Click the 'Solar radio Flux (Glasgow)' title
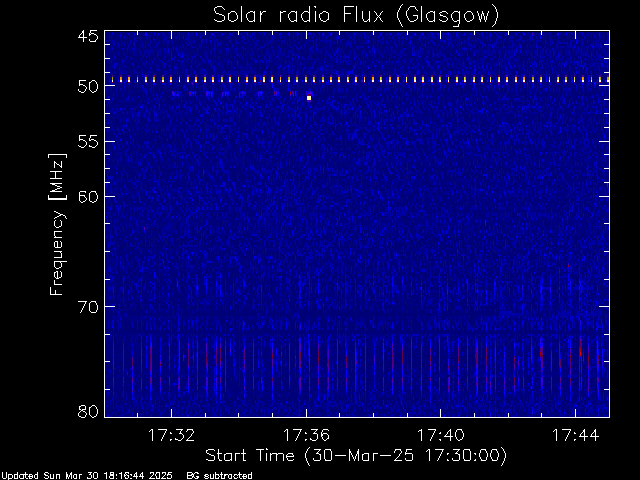 [356, 16]
